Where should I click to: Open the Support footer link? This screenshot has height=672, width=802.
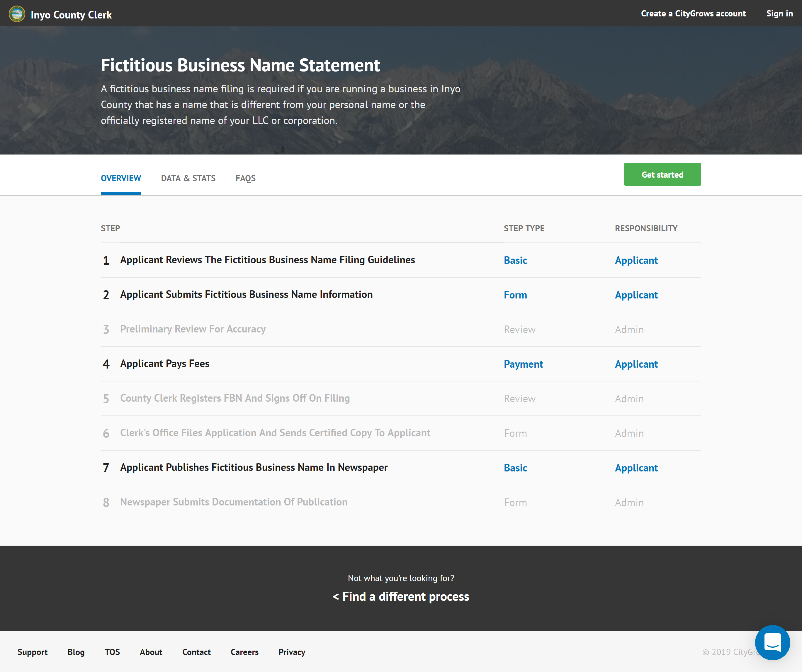[33, 652]
